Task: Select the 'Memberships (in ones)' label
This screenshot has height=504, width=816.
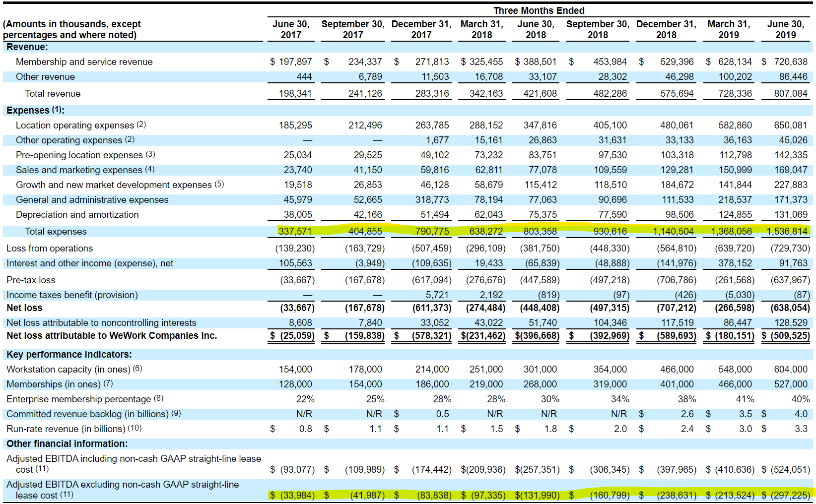Action: coord(54,384)
